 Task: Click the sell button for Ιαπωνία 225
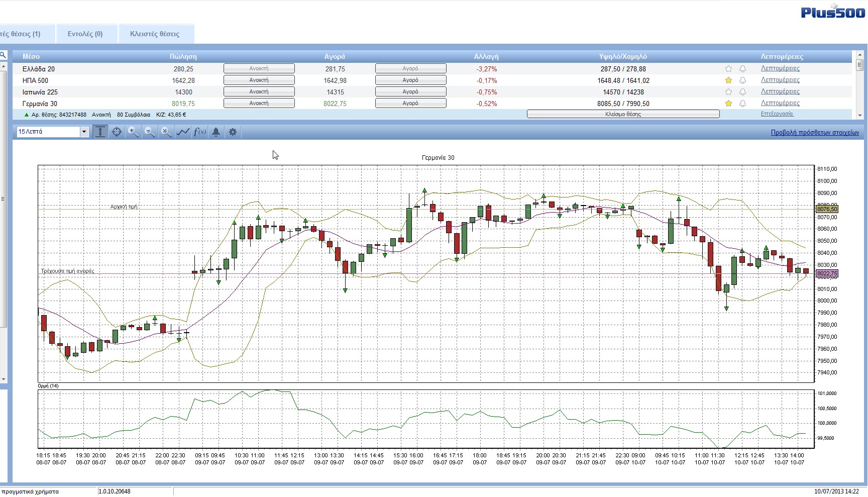point(259,91)
